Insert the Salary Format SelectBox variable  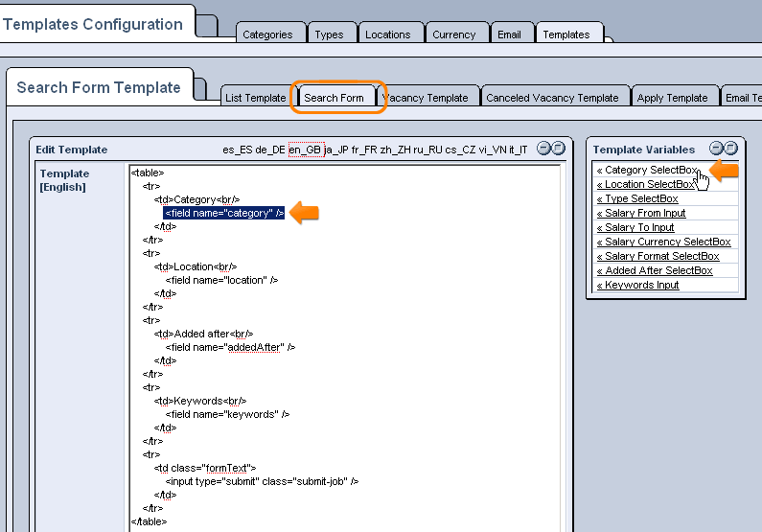tap(658, 256)
